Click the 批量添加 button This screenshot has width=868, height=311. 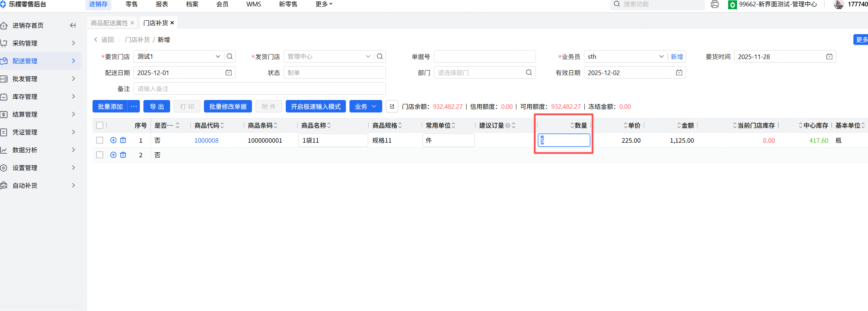(x=110, y=106)
